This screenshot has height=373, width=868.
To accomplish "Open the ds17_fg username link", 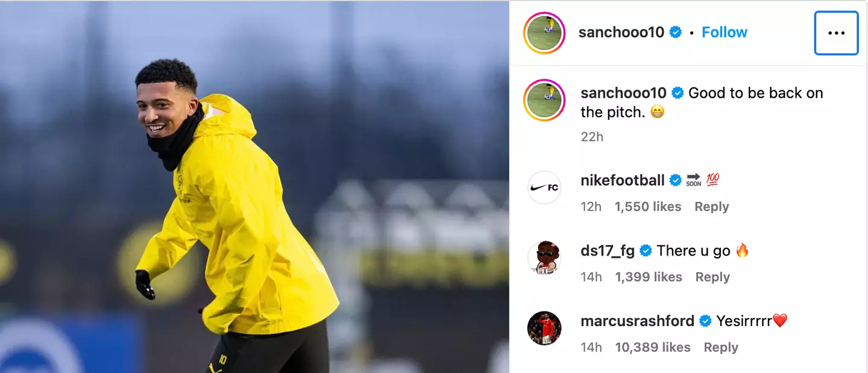I will [608, 251].
